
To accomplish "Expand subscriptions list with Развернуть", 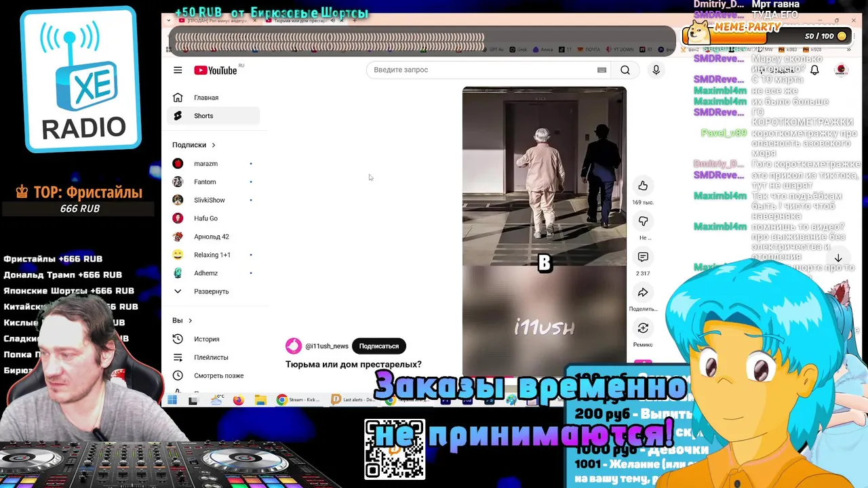I will (x=213, y=291).
